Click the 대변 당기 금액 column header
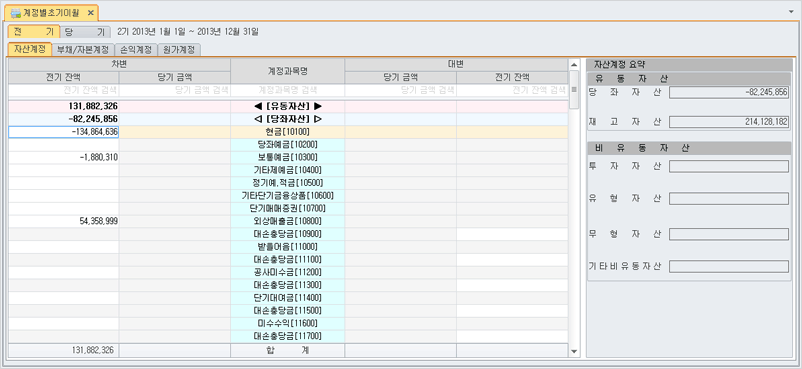 click(x=400, y=78)
